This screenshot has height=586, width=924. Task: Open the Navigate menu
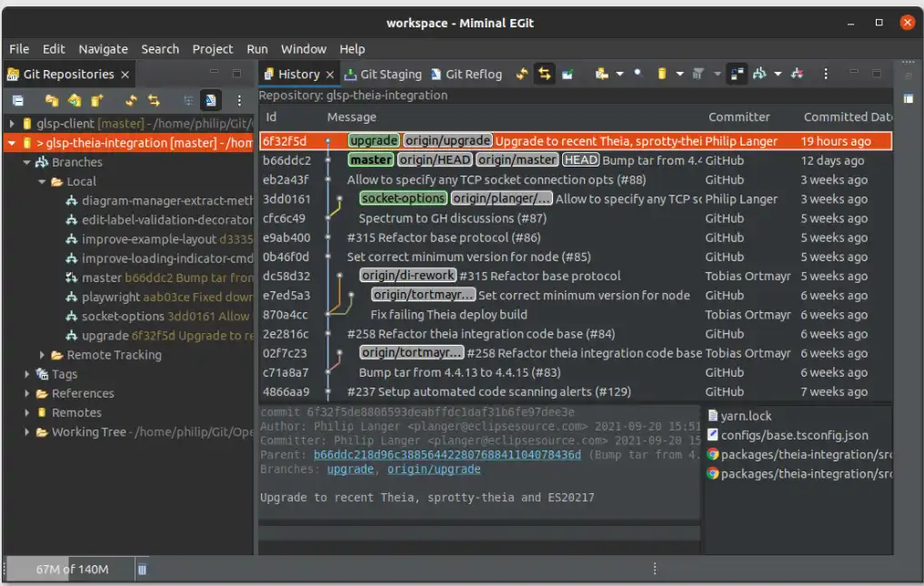[x=103, y=49]
